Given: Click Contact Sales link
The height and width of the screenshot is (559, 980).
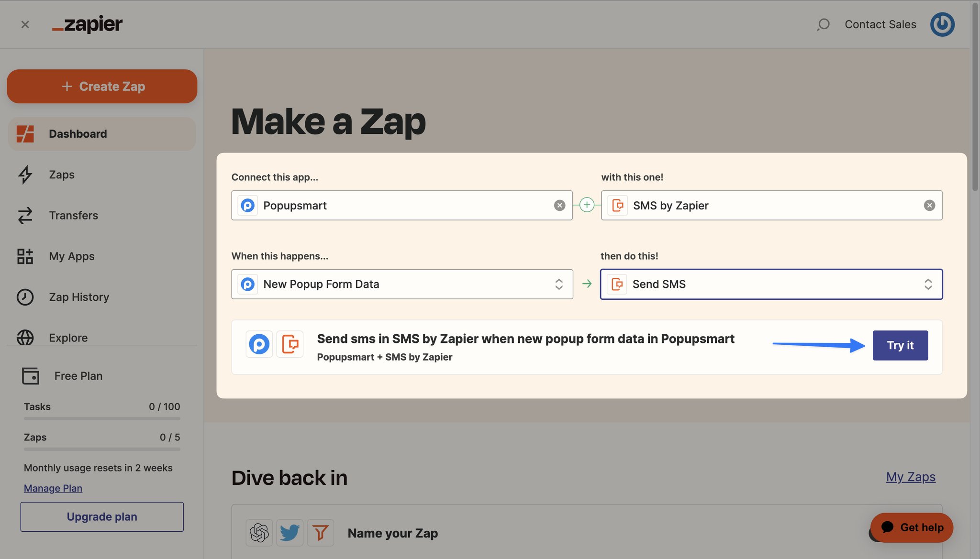Looking at the screenshot, I should [880, 24].
